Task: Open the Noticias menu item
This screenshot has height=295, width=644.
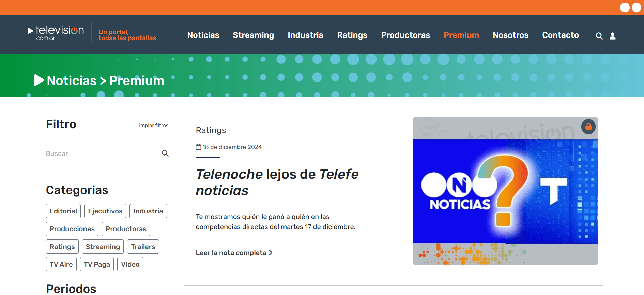Action: pyautogui.click(x=203, y=35)
